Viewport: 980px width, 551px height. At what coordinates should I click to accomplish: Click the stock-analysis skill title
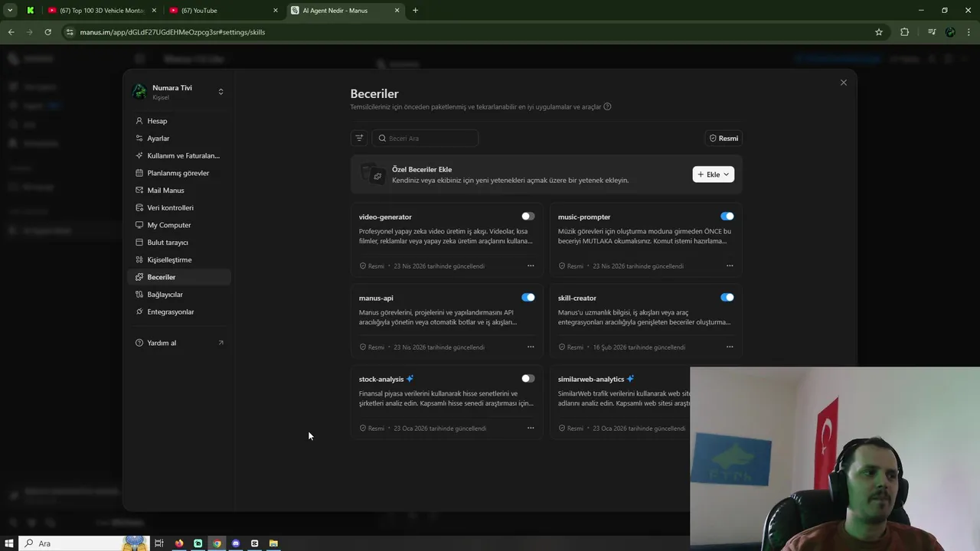(381, 380)
